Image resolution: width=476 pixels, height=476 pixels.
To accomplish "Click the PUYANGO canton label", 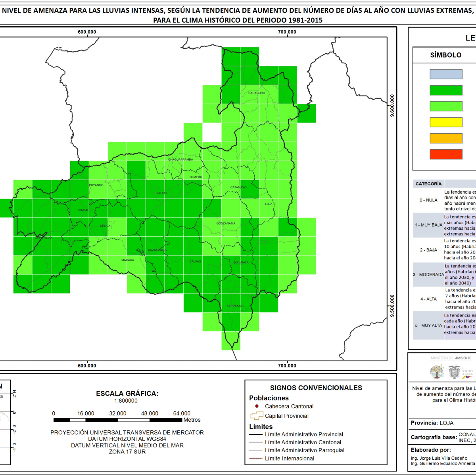I will [x=96, y=185].
